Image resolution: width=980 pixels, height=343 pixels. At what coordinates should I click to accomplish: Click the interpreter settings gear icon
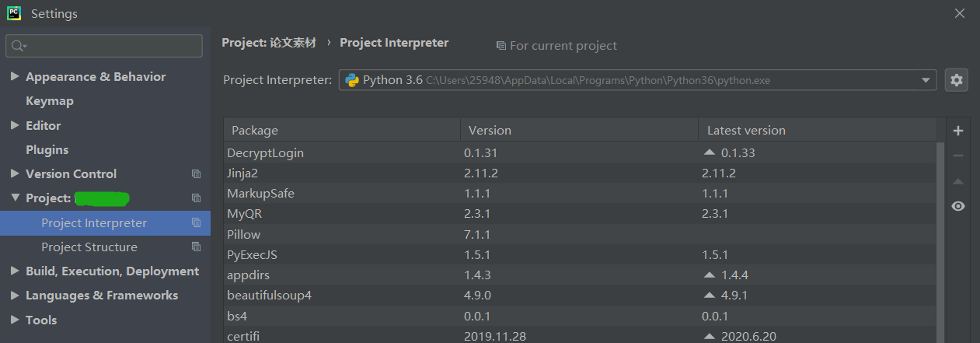pos(956,80)
